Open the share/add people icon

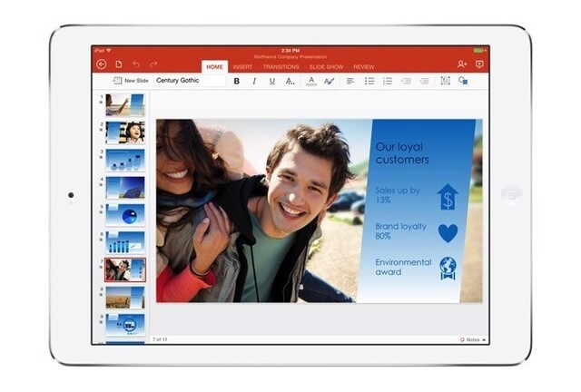pos(462,64)
